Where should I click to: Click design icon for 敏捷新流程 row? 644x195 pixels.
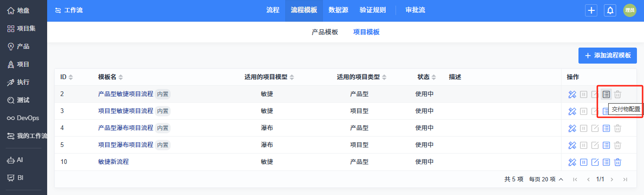pos(572,162)
